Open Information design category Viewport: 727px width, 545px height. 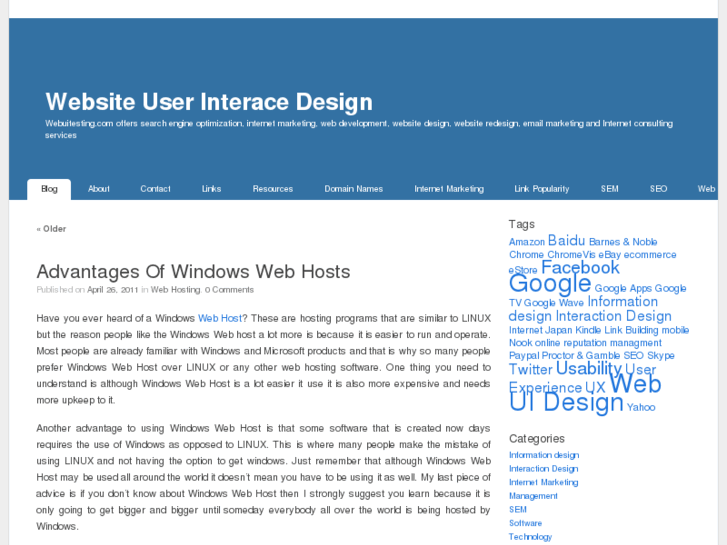[544, 455]
